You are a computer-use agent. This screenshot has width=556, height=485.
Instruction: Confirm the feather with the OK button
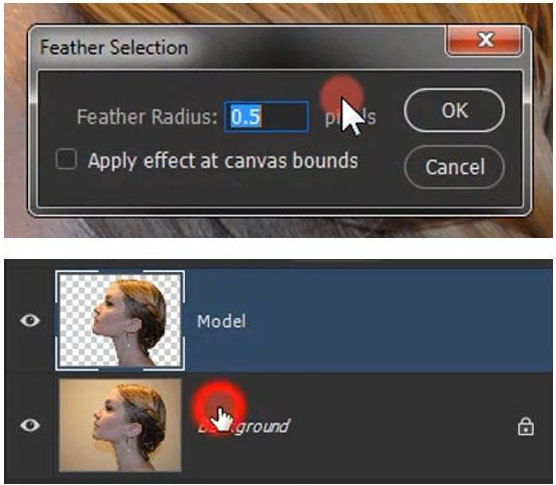[x=454, y=110]
